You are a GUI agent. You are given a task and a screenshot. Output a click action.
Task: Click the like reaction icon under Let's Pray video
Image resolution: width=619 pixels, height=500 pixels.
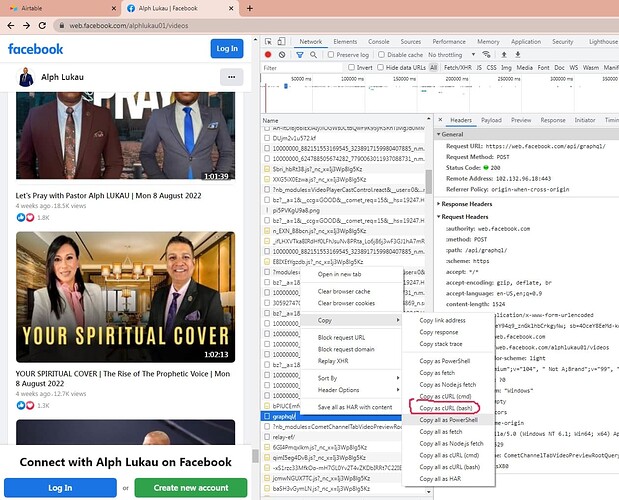pos(21,217)
